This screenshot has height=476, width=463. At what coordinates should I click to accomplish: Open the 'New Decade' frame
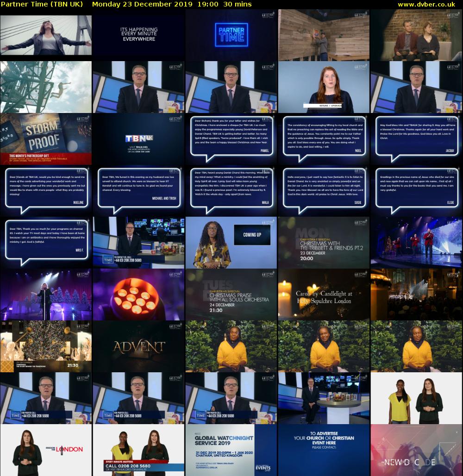417,450
